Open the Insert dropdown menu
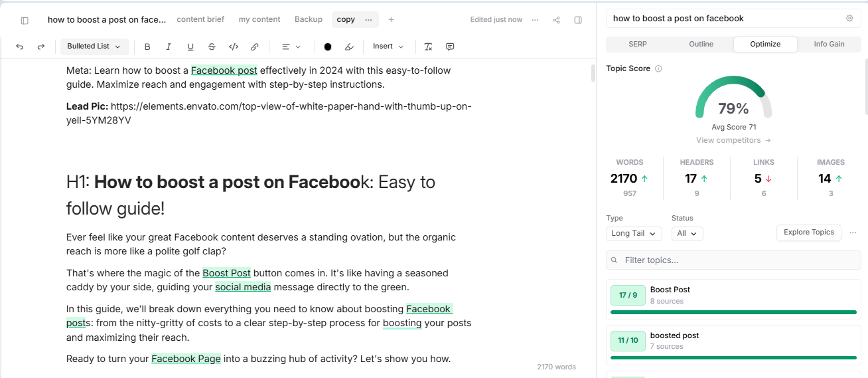 (388, 47)
